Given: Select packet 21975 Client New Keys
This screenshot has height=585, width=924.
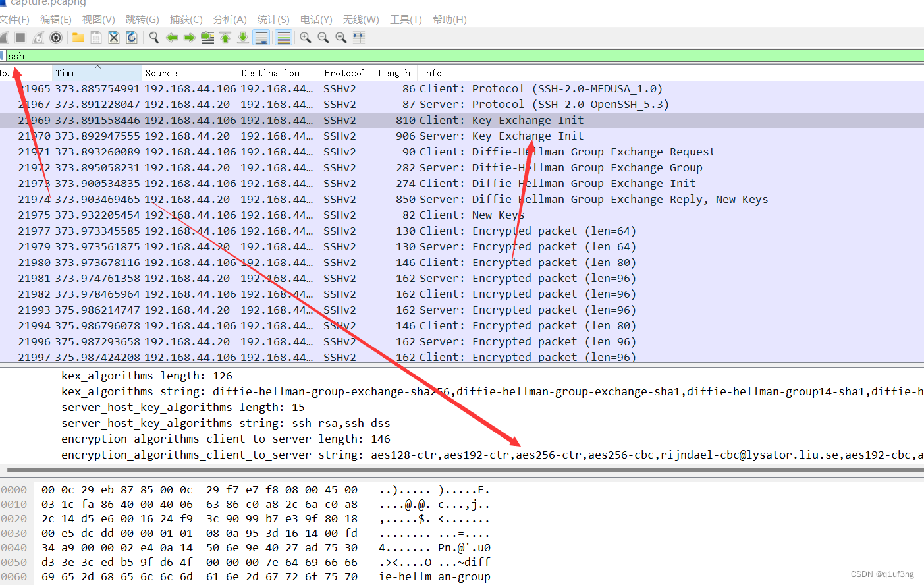Looking at the screenshot, I should (462, 215).
